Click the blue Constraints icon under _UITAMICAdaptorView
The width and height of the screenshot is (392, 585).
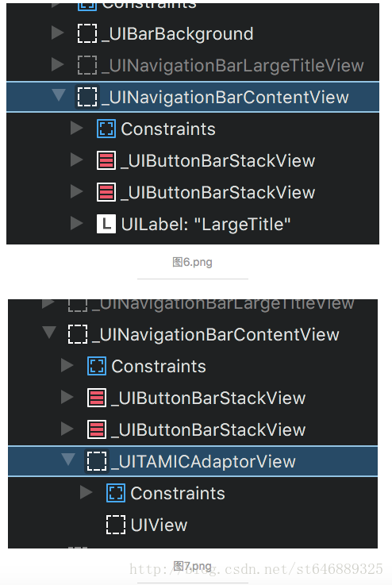point(116,493)
